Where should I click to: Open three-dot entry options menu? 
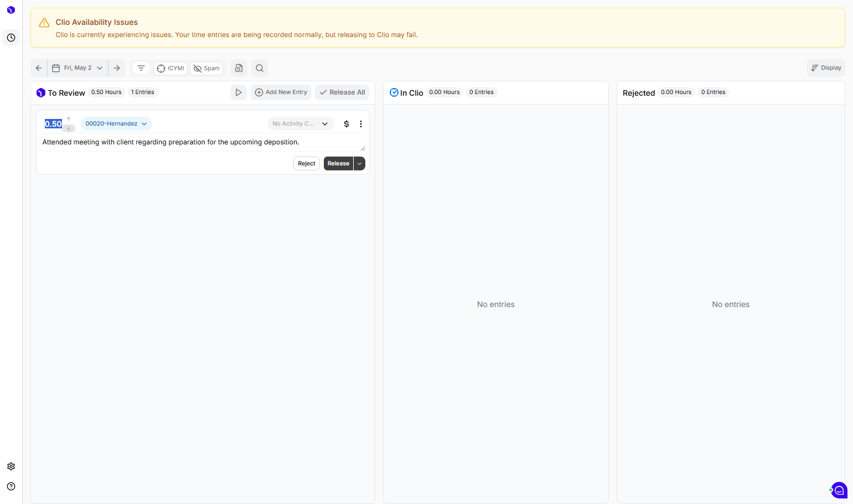tap(361, 124)
